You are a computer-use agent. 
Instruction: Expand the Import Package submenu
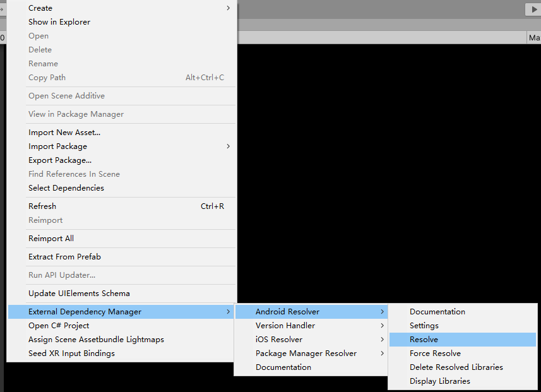pos(57,146)
